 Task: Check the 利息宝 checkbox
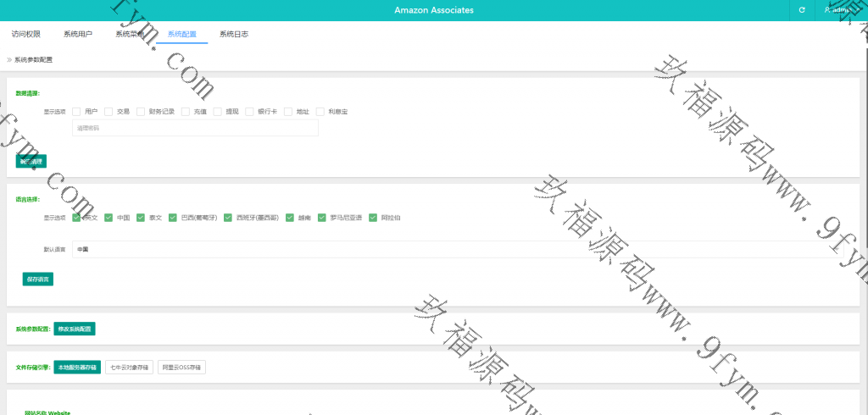[320, 112]
